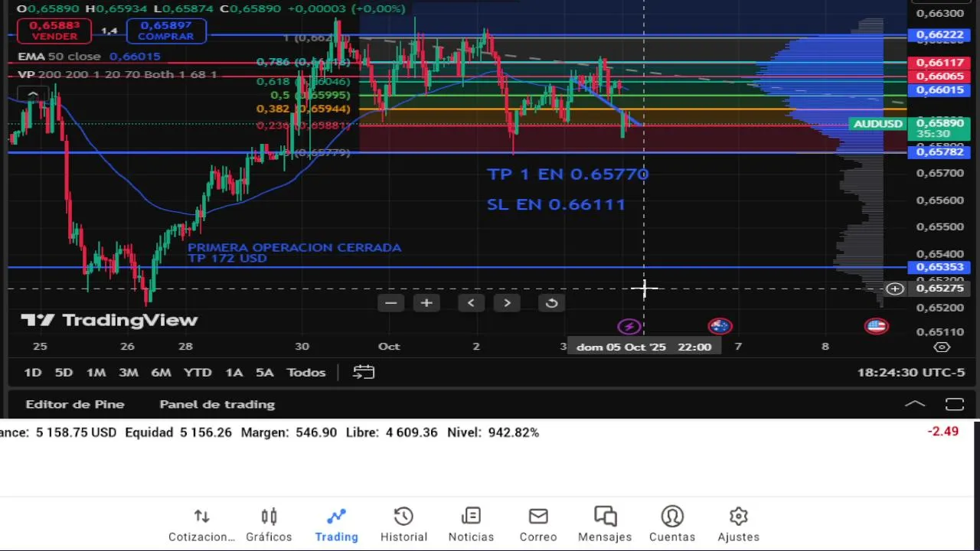Click the purple lightning event marker
This screenshot has width=980, height=551.
(629, 327)
